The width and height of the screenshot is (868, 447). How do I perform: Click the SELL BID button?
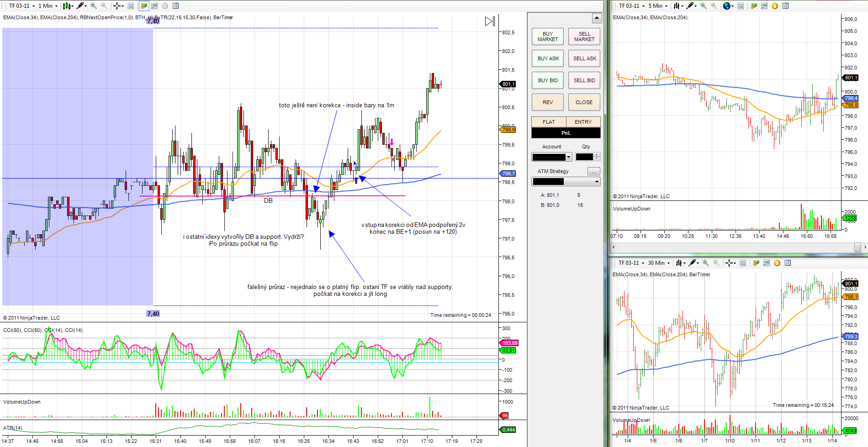[x=584, y=80]
